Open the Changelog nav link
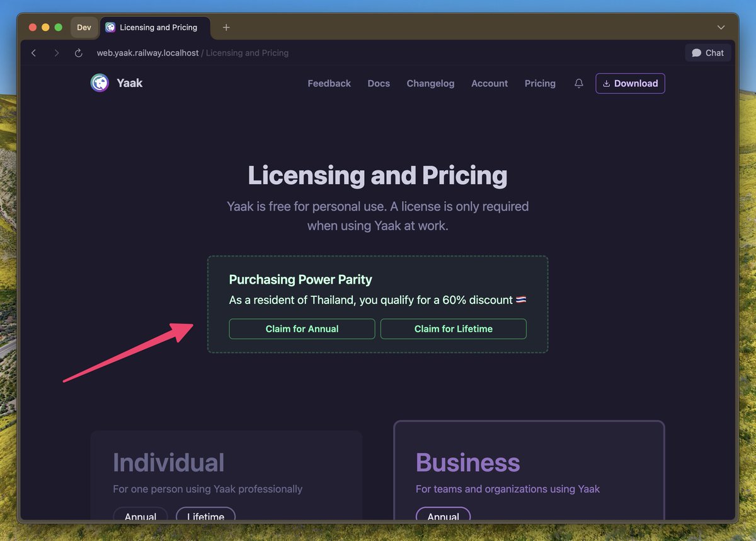756x541 pixels. pos(430,83)
